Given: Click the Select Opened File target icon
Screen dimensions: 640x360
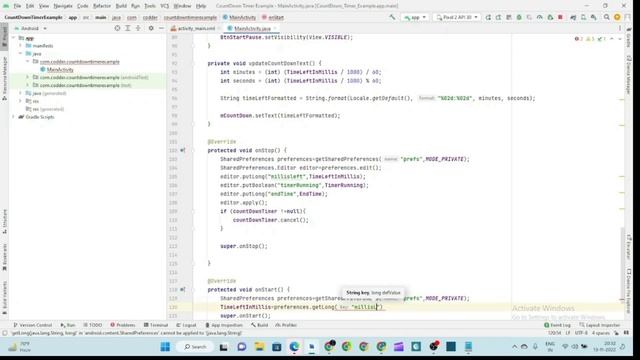Looking at the screenshot, I should coord(118,28).
